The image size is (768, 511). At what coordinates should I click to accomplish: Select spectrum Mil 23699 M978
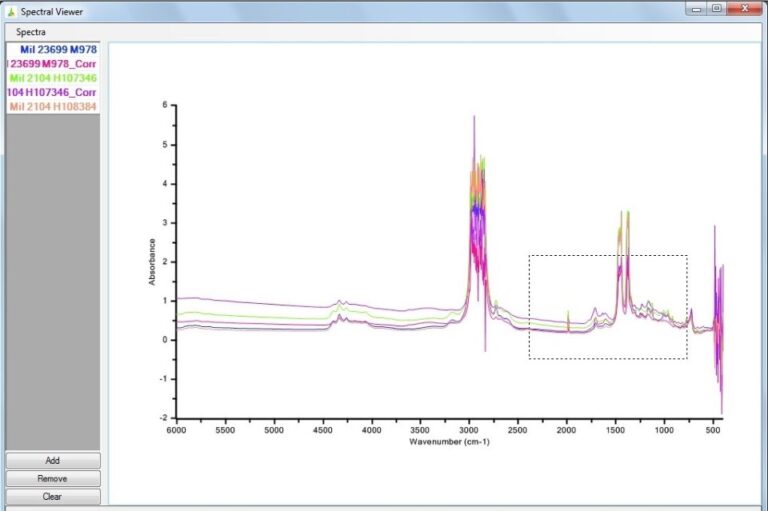[x=53, y=49]
